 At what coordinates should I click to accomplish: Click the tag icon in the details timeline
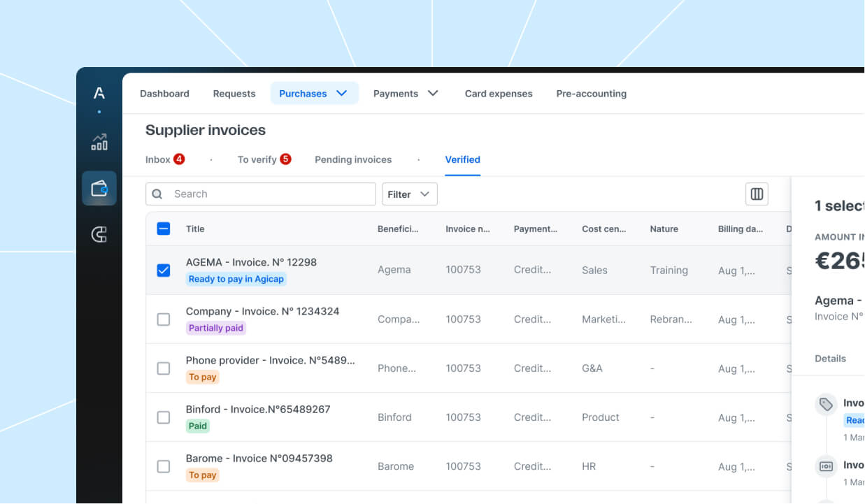coord(826,404)
